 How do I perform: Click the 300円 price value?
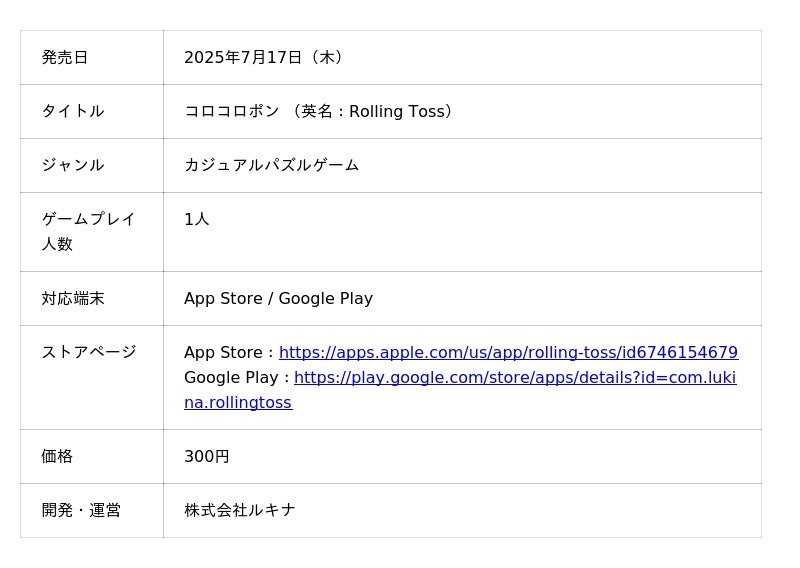(207, 457)
